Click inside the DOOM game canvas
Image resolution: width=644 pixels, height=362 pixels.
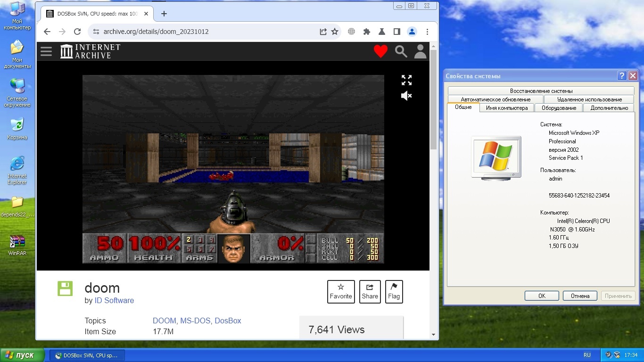click(233, 169)
